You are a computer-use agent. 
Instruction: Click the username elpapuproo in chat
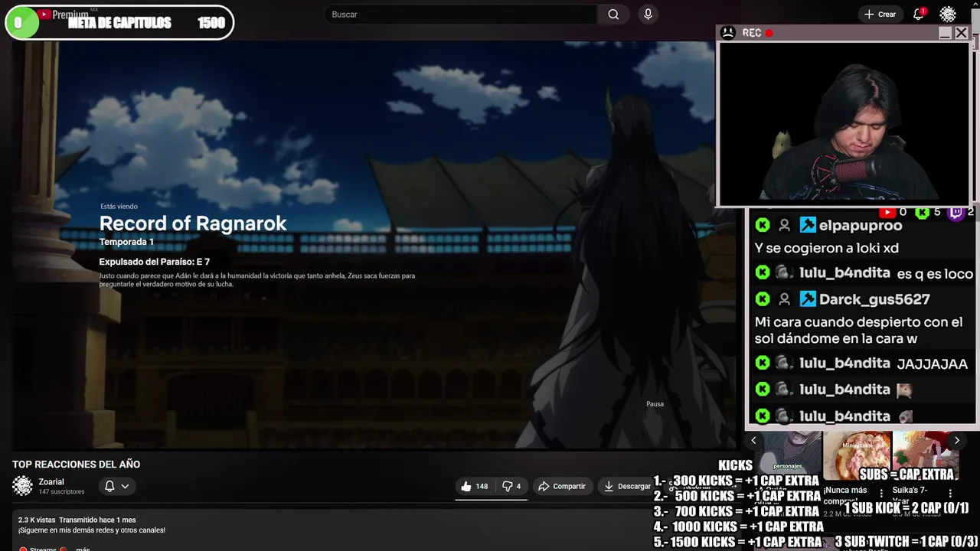(x=861, y=225)
